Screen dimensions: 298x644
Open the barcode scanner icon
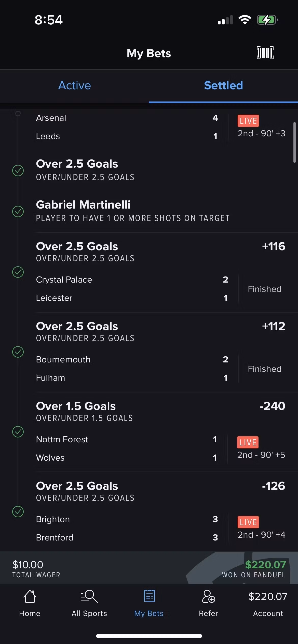[x=265, y=53]
